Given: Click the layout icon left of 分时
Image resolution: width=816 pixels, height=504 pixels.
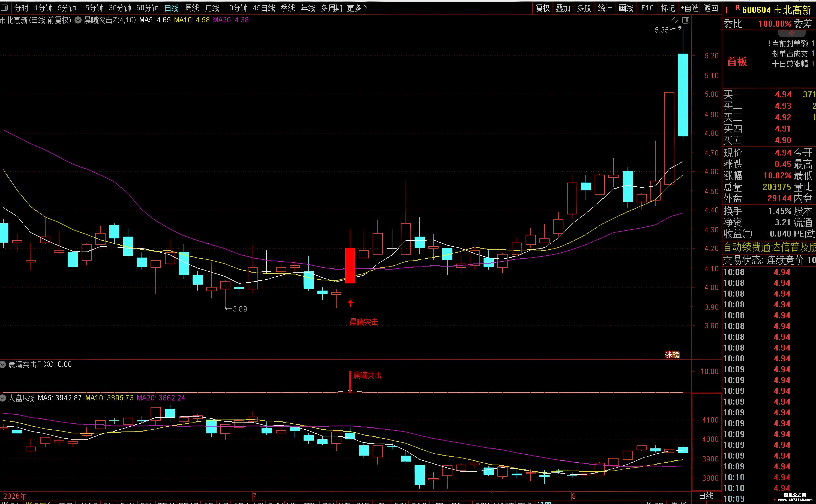Looking at the screenshot, I should click(4, 8).
